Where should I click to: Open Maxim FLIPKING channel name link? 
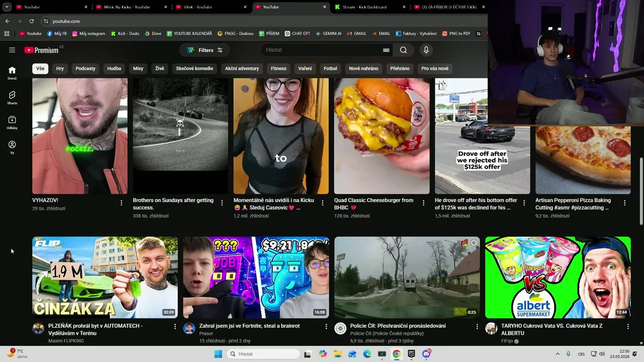[66, 341]
